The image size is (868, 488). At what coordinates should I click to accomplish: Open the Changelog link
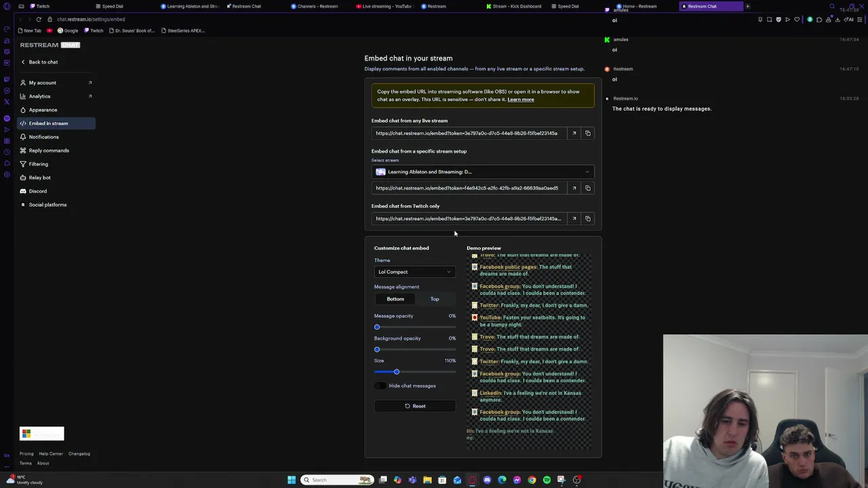(79, 454)
